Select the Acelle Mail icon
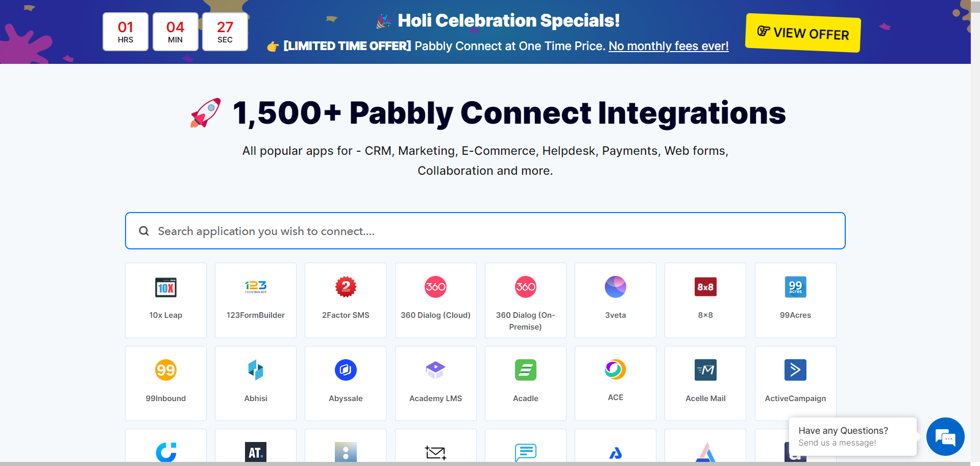This screenshot has width=980, height=466. point(705,370)
